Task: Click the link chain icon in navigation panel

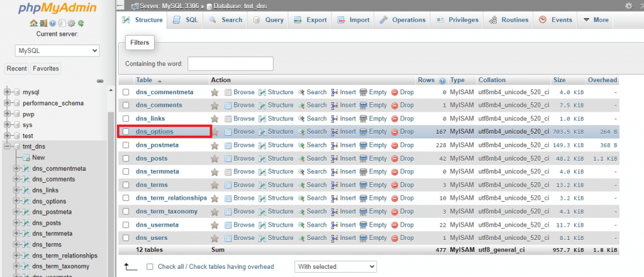Action: 100,81
